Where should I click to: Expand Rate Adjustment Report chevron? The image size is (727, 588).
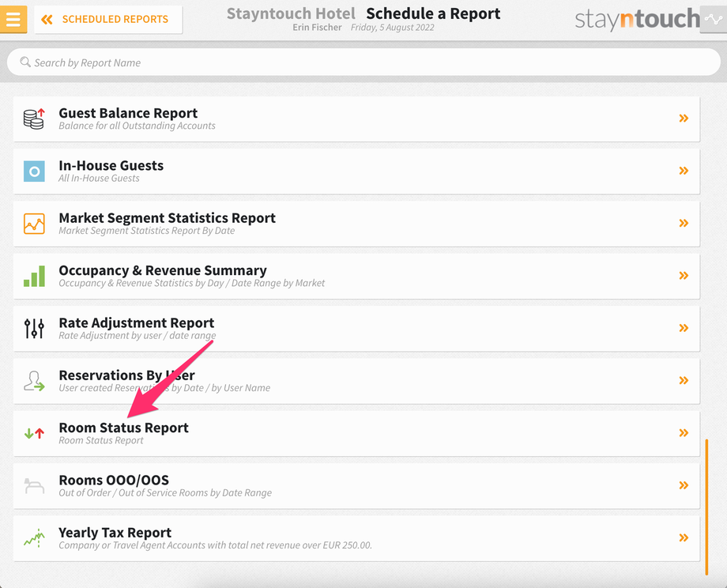[x=684, y=328]
